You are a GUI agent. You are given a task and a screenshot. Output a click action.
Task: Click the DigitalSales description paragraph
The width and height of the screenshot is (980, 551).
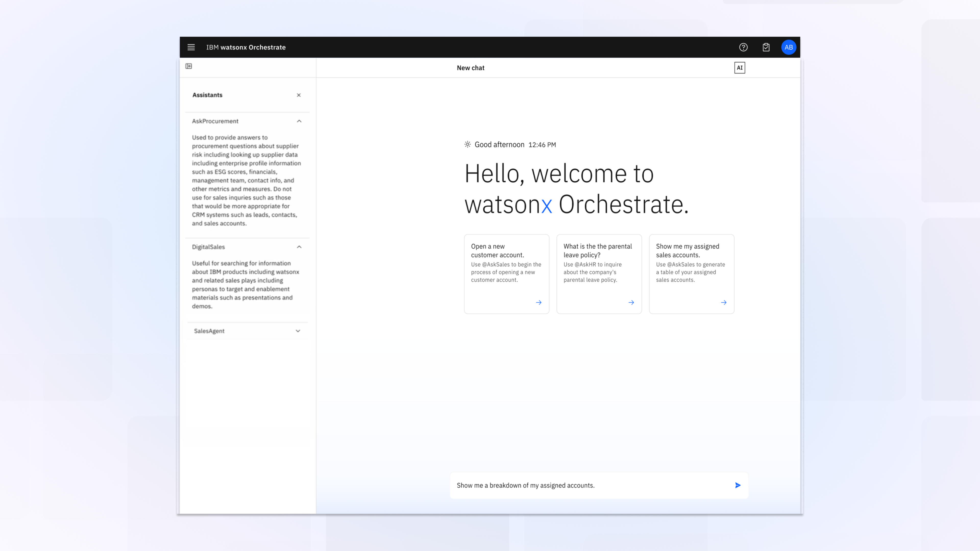pos(245,284)
